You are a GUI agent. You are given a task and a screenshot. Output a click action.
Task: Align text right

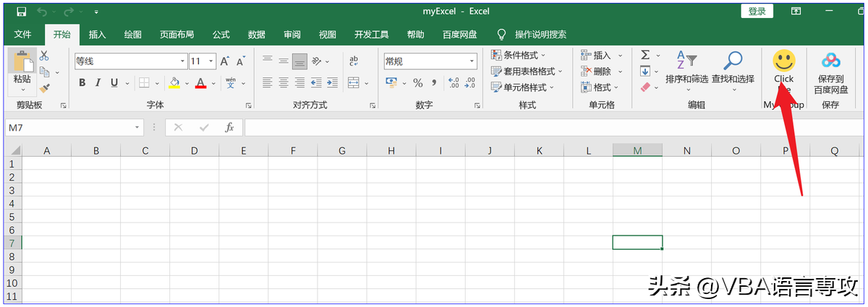299,83
